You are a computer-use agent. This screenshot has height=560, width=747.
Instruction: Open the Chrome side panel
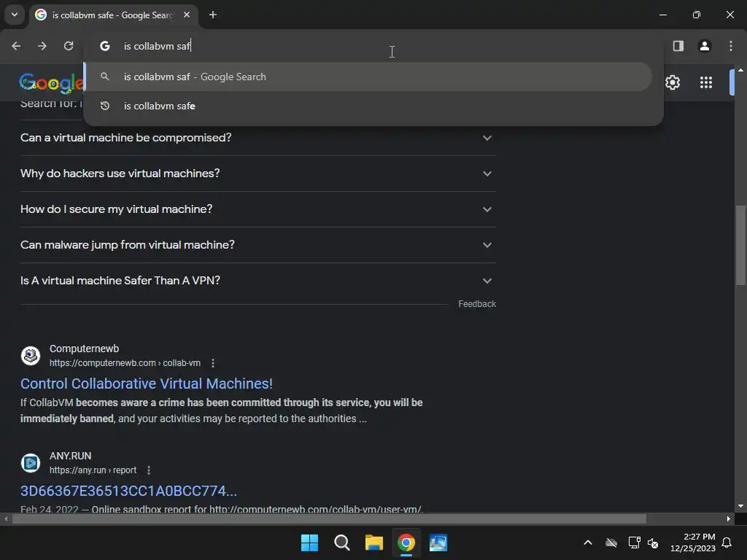click(678, 46)
